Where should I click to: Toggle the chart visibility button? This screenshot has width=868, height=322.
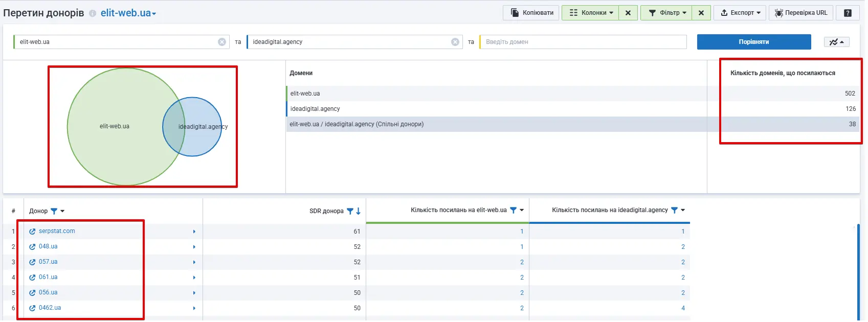pyautogui.click(x=836, y=42)
